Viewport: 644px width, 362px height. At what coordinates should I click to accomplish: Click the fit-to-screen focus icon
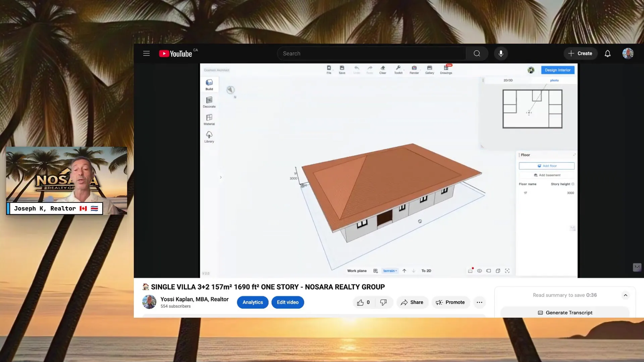click(507, 271)
